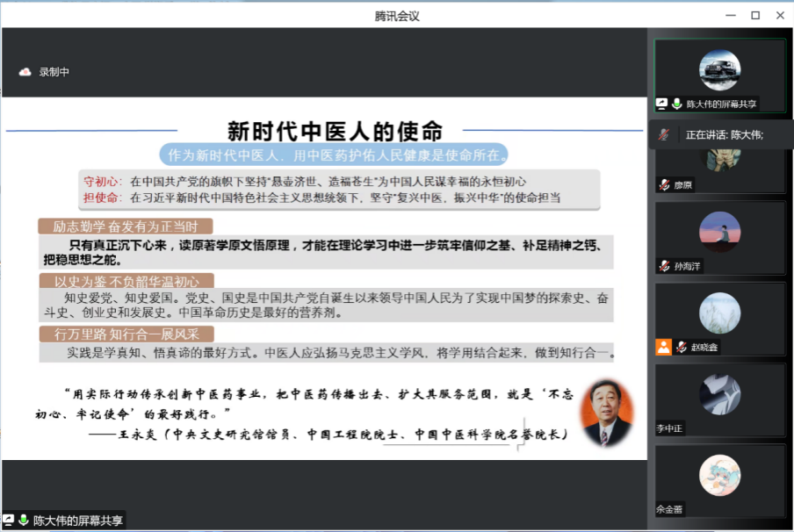Select 赵晓鑫's participant avatar
The width and height of the screenshot is (794, 532).
(719, 313)
